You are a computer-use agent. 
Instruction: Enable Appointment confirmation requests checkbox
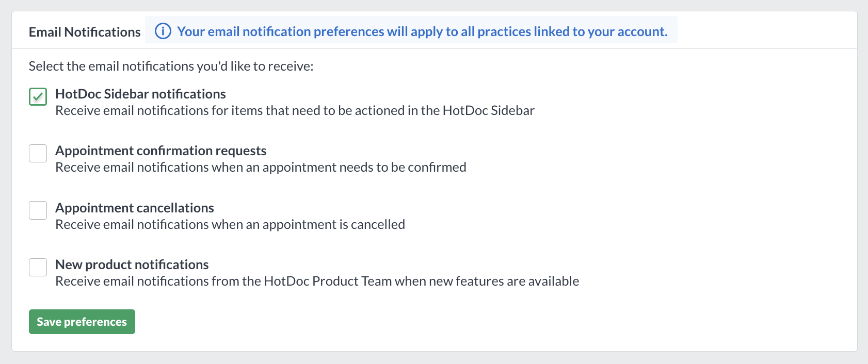pyautogui.click(x=38, y=153)
